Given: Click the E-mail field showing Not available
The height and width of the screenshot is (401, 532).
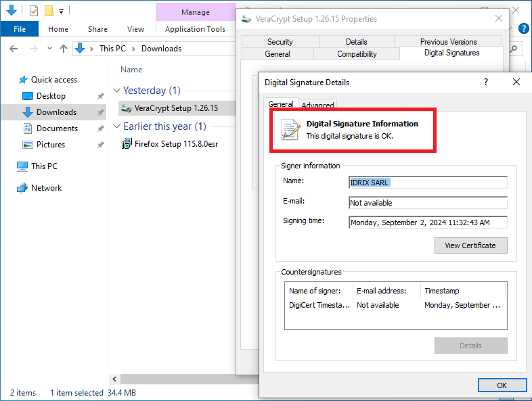Looking at the screenshot, I should point(428,203).
